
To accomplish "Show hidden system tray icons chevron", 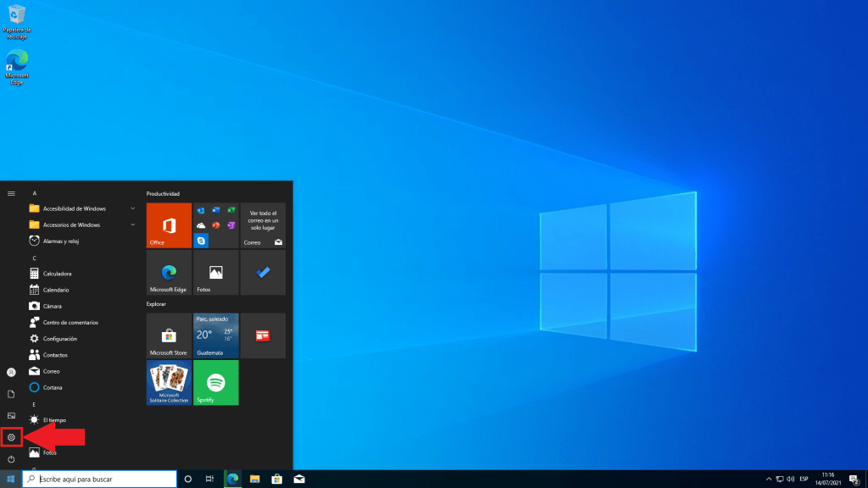I will coord(768,480).
